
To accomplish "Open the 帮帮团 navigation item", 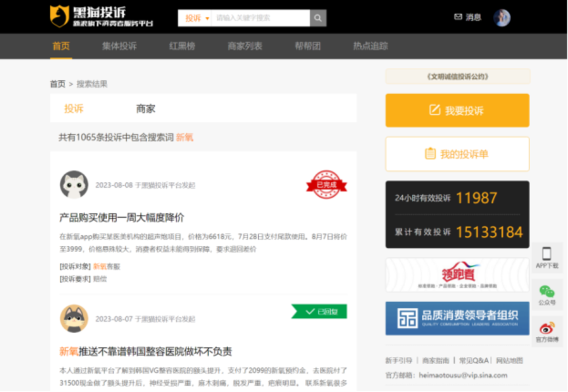I will tap(308, 46).
